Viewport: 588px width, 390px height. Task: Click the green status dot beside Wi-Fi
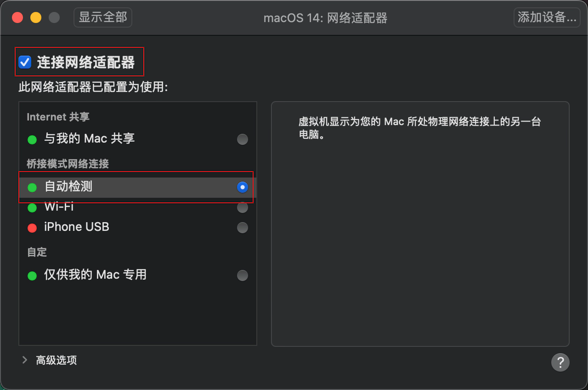point(32,207)
